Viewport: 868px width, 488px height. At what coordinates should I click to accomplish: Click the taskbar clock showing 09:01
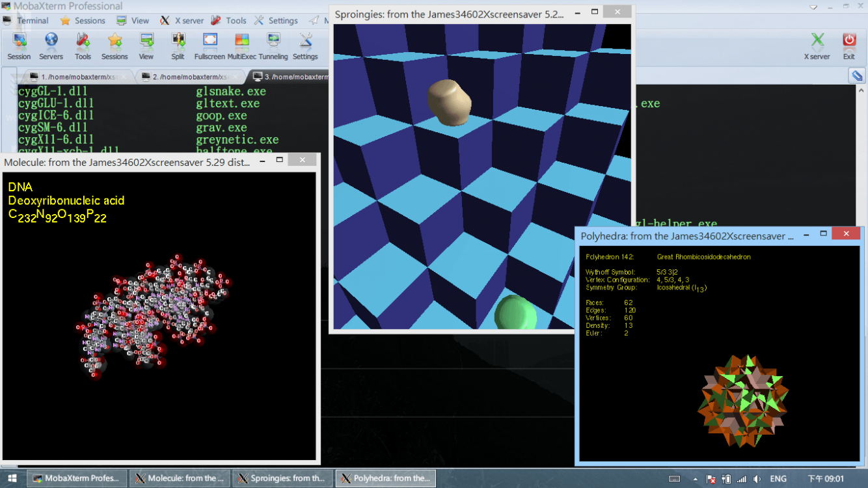826,479
